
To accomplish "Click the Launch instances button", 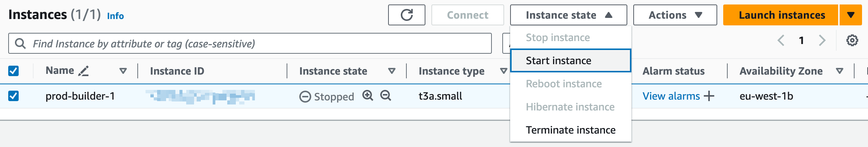I will (x=781, y=15).
